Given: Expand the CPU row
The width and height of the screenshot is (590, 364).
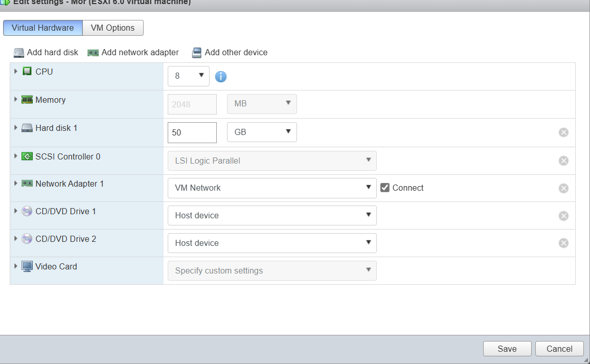Looking at the screenshot, I should [15, 71].
